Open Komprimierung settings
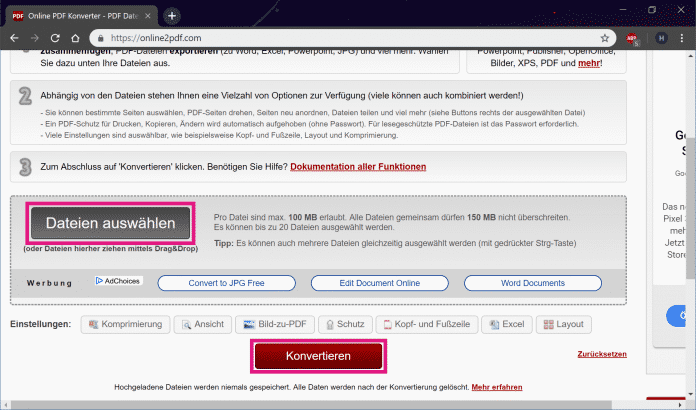Viewport: 696px width, 410px height. [124, 325]
